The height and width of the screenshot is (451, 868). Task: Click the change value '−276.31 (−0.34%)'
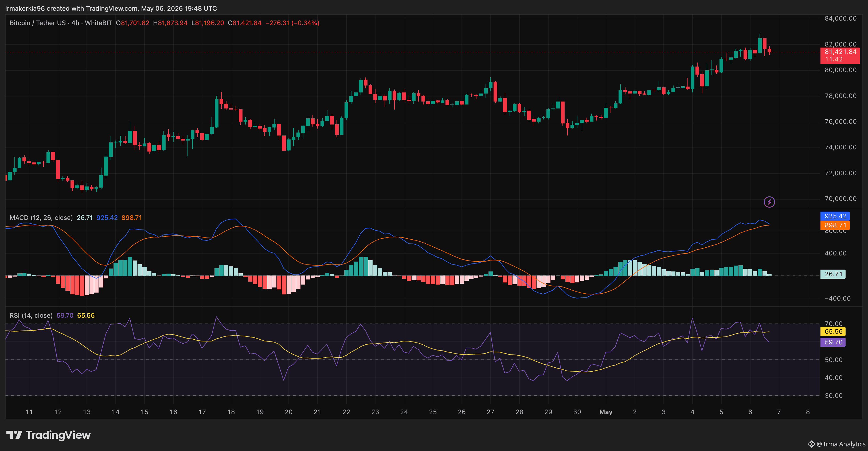pyautogui.click(x=292, y=23)
